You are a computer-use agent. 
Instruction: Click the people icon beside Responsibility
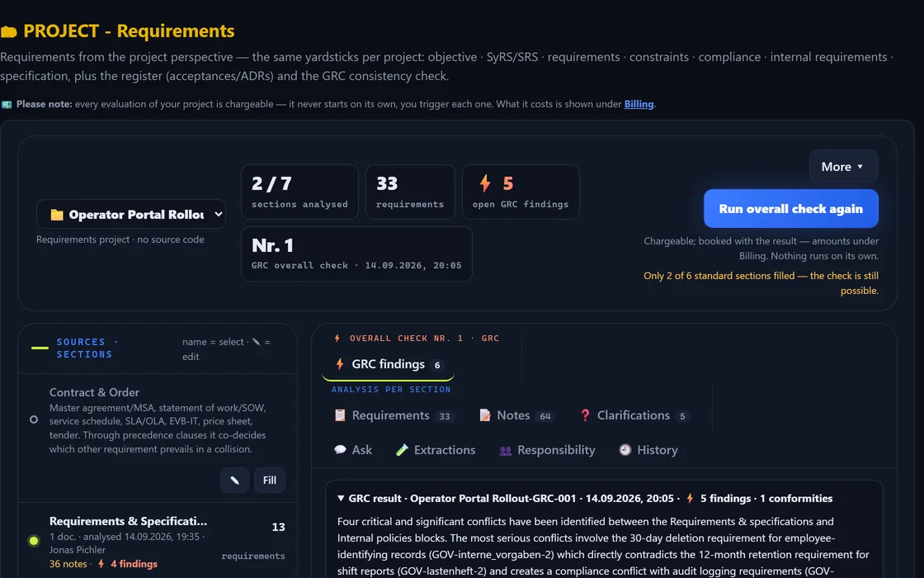505,451
